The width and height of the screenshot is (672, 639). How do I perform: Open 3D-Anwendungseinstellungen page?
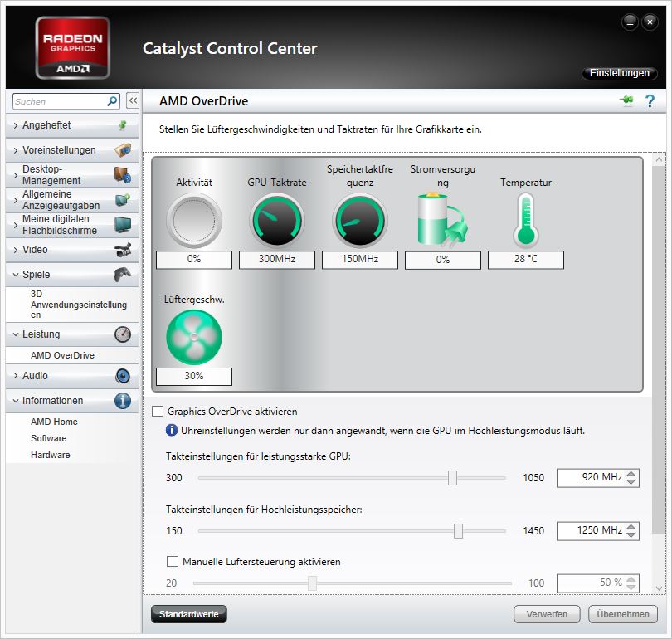(x=79, y=305)
